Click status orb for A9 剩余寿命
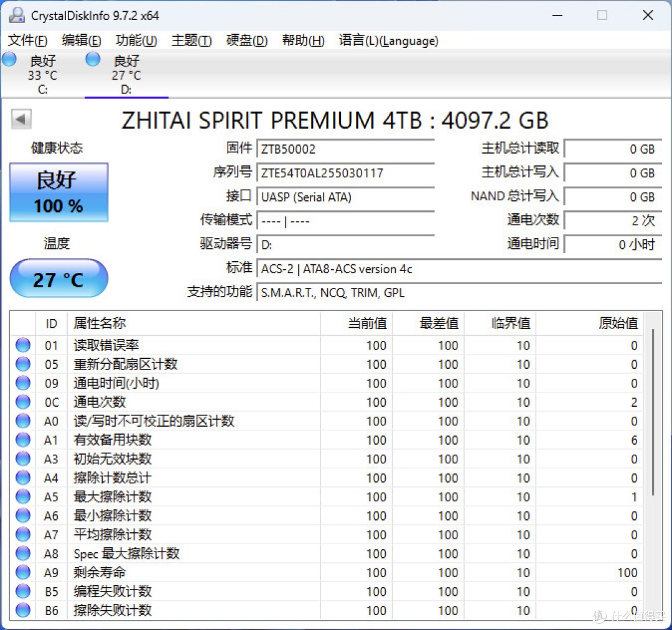This screenshot has height=630, width=672. [23, 572]
